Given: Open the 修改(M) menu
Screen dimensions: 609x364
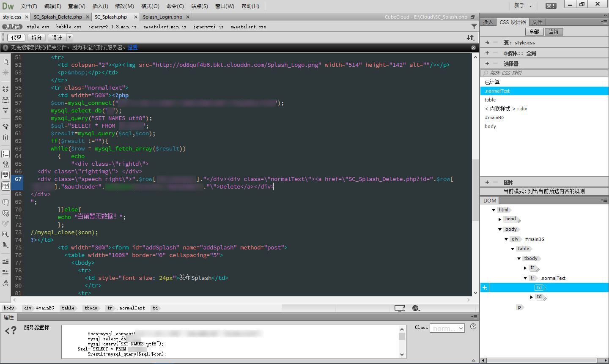Looking at the screenshot, I should [124, 6].
